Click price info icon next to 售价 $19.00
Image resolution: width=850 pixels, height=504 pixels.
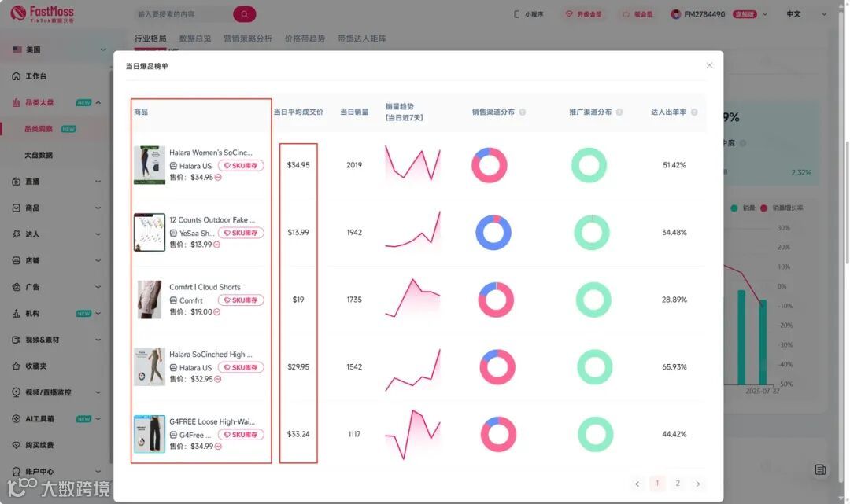click(217, 312)
